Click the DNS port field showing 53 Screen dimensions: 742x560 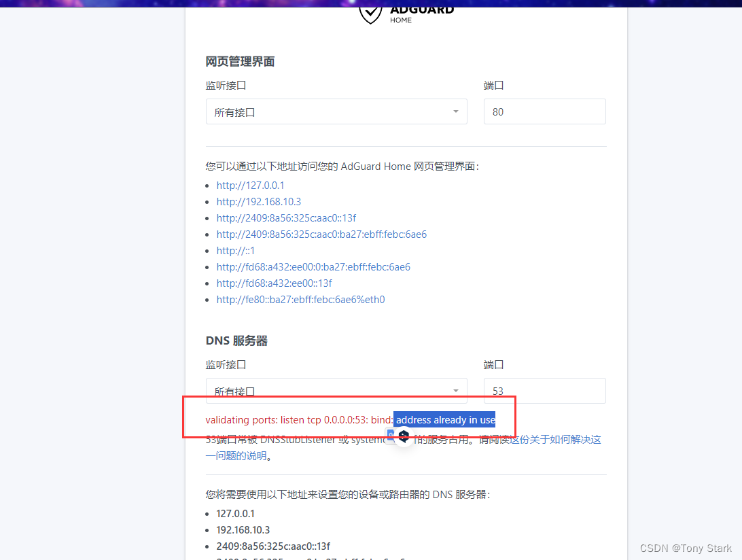[545, 391]
